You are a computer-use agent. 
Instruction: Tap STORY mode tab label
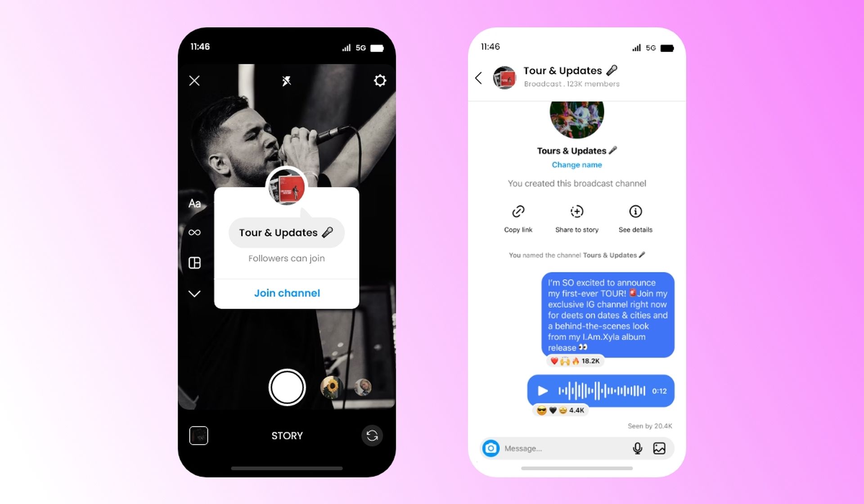point(287,435)
